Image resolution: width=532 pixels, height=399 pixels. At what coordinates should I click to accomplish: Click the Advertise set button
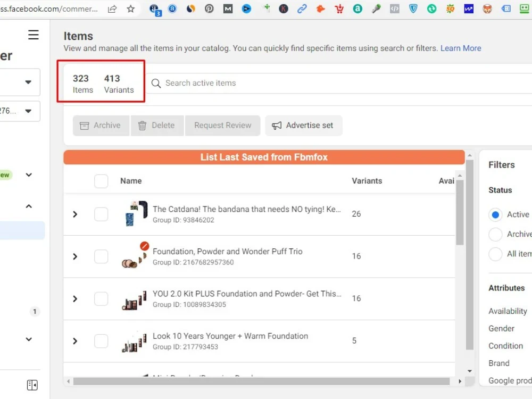pyautogui.click(x=303, y=126)
